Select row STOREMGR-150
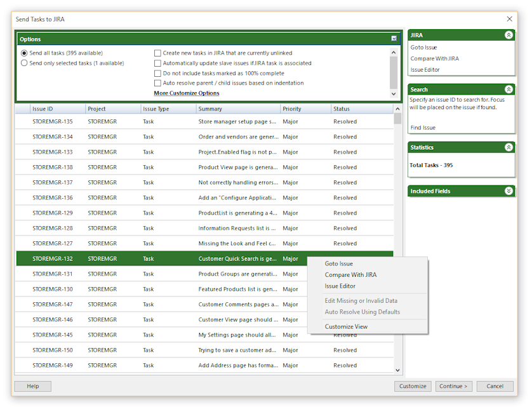Screen dimensions: 532x407 [204, 350]
